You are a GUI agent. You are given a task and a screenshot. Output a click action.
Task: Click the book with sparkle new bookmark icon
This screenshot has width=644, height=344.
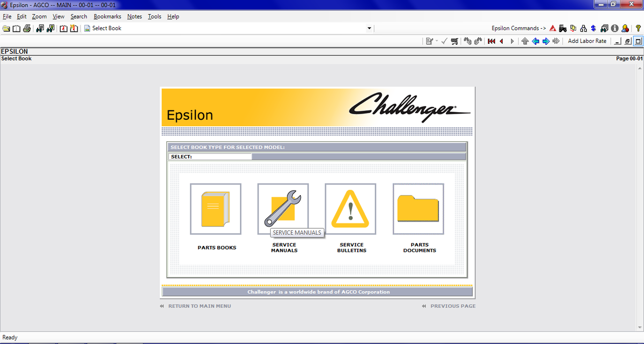pyautogui.click(x=74, y=29)
